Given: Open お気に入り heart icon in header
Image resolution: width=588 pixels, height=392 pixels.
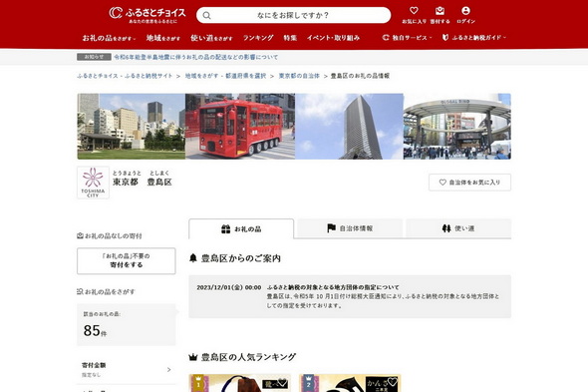Looking at the screenshot, I should 414,15.
